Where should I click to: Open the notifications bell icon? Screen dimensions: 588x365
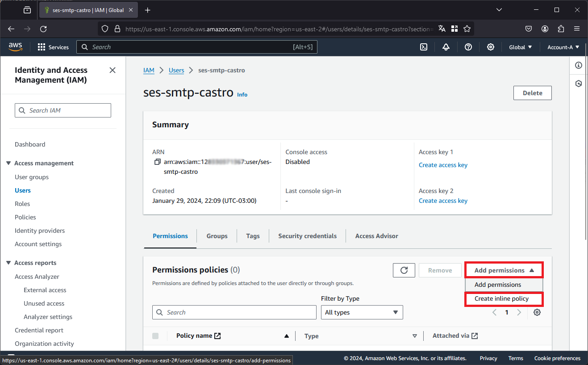point(446,47)
